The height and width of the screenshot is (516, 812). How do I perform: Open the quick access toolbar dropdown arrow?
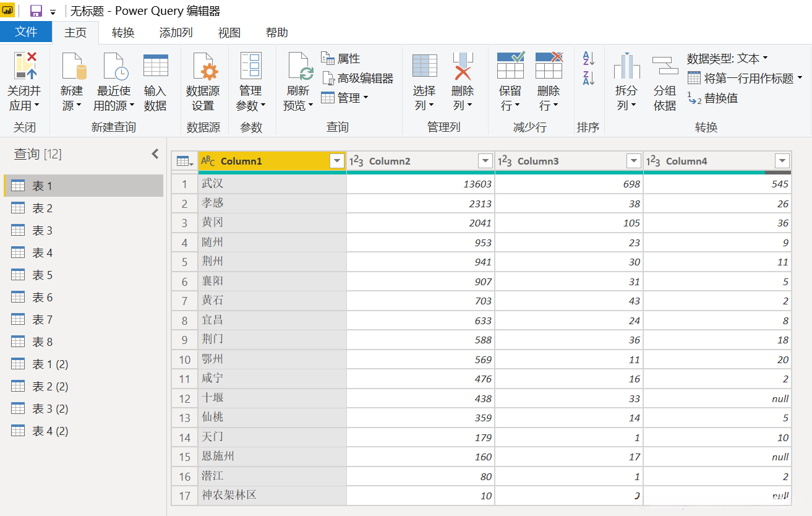pos(53,12)
